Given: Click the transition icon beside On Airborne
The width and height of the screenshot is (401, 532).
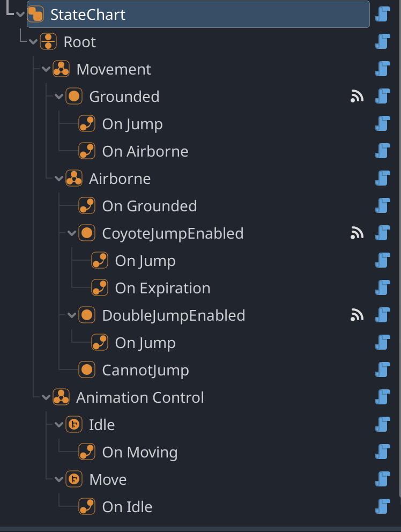Looking at the screenshot, I should point(87,151).
